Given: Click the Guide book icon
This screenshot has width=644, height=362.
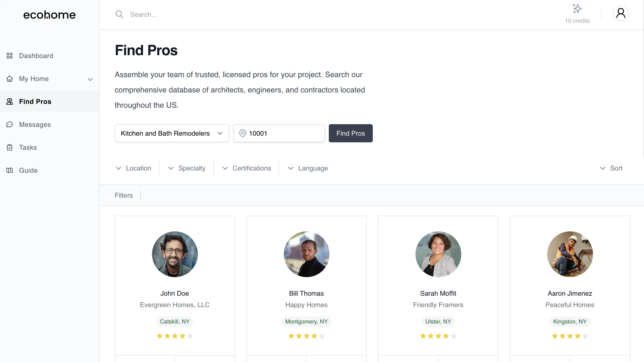Looking at the screenshot, I should (10, 170).
